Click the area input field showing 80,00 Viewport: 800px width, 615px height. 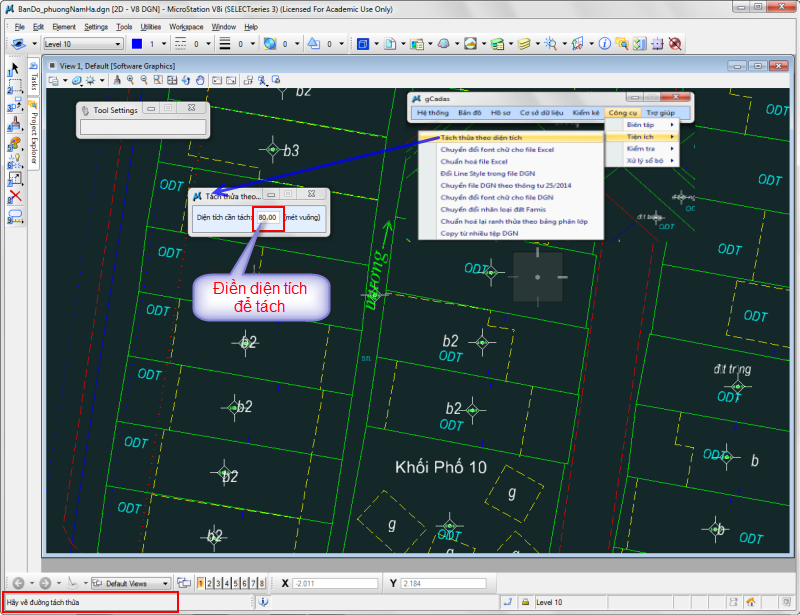[x=267, y=216]
